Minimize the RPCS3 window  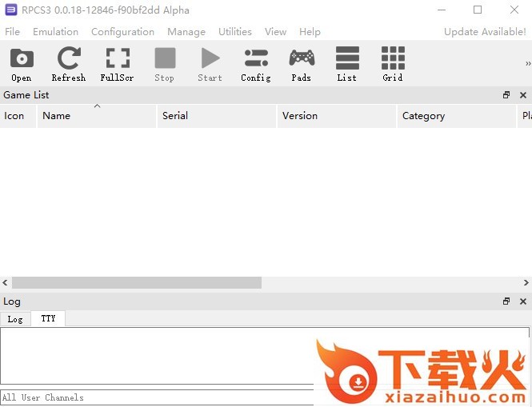(x=442, y=10)
